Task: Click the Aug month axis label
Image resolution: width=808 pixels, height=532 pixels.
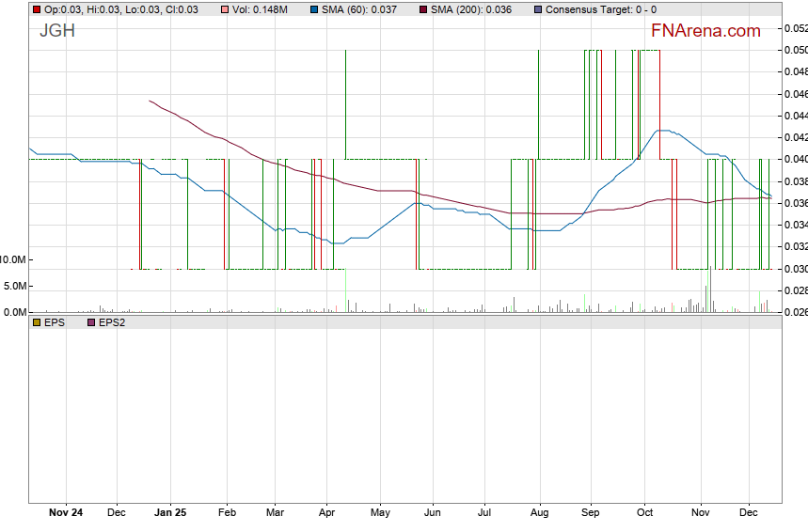Action: (x=539, y=513)
